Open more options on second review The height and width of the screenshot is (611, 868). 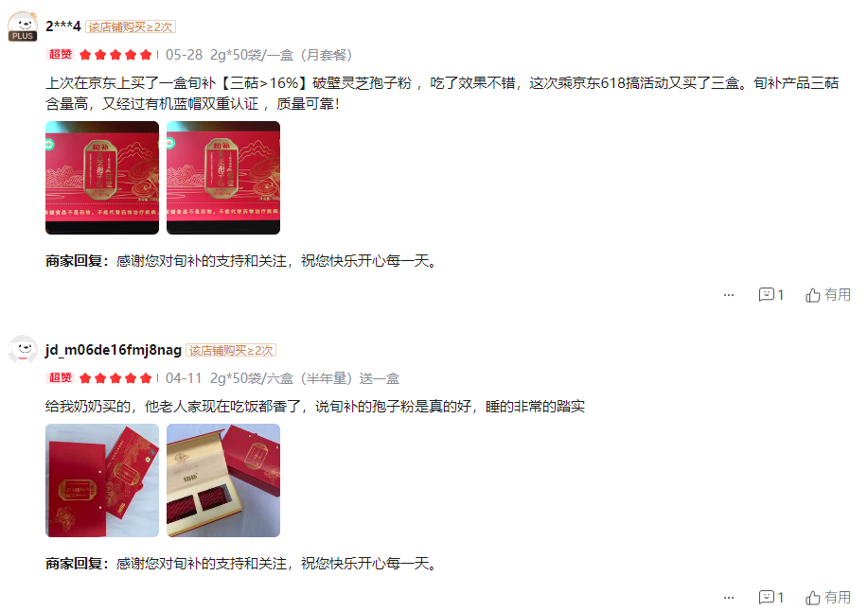pyautogui.click(x=729, y=598)
